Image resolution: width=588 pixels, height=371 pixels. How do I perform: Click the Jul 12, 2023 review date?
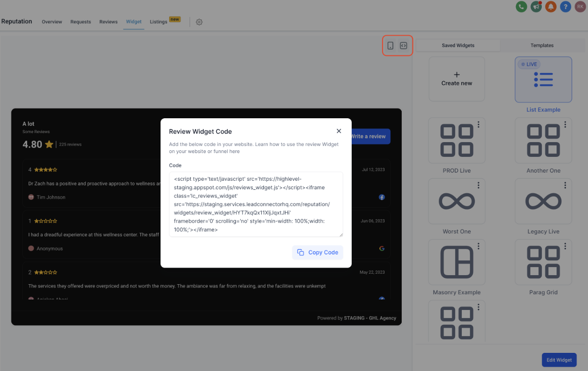pyautogui.click(x=373, y=169)
